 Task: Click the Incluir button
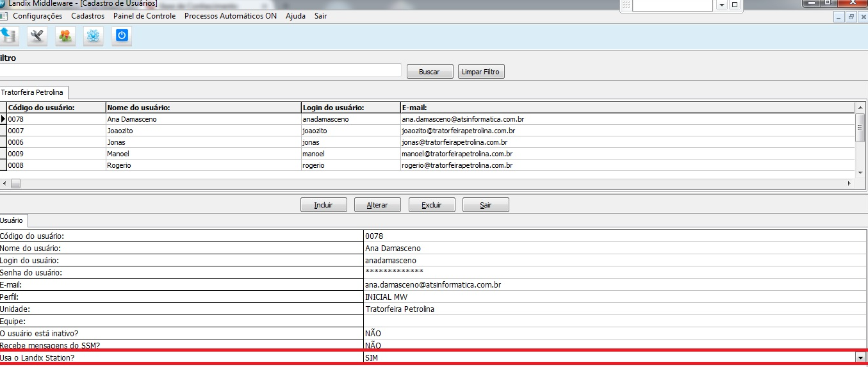[323, 205]
